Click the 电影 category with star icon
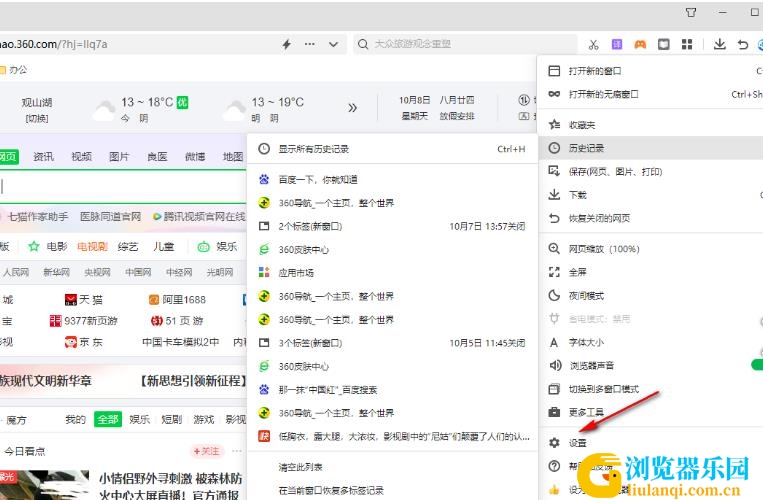 pos(48,247)
